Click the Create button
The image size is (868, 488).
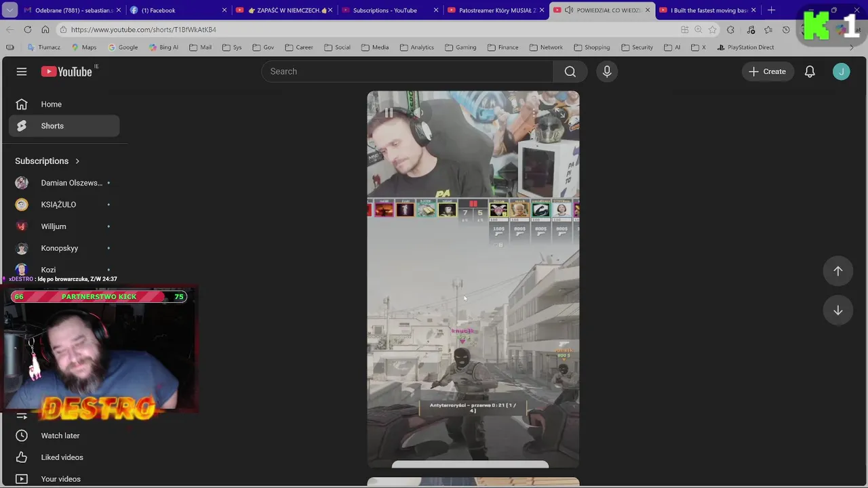[768, 71]
